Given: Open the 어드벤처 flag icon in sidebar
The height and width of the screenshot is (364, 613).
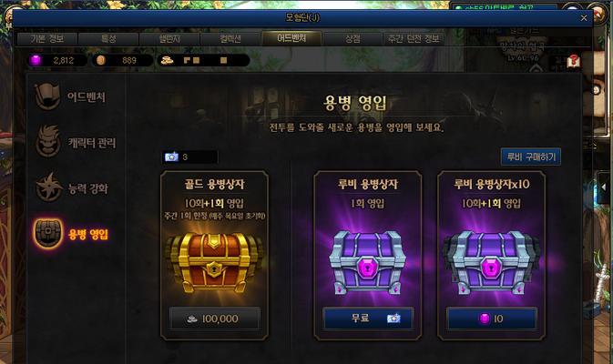Looking at the screenshot, I should tap(47, 96).
